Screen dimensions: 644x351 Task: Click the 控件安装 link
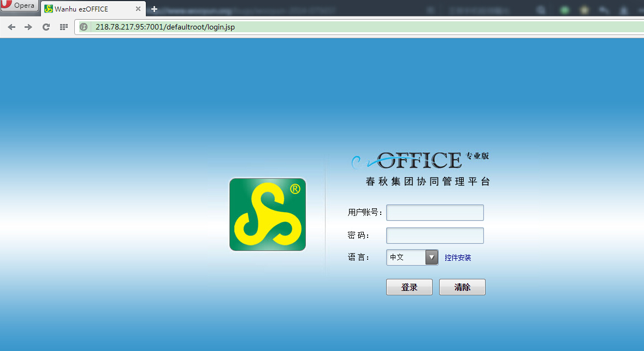[x=458, y=258]
